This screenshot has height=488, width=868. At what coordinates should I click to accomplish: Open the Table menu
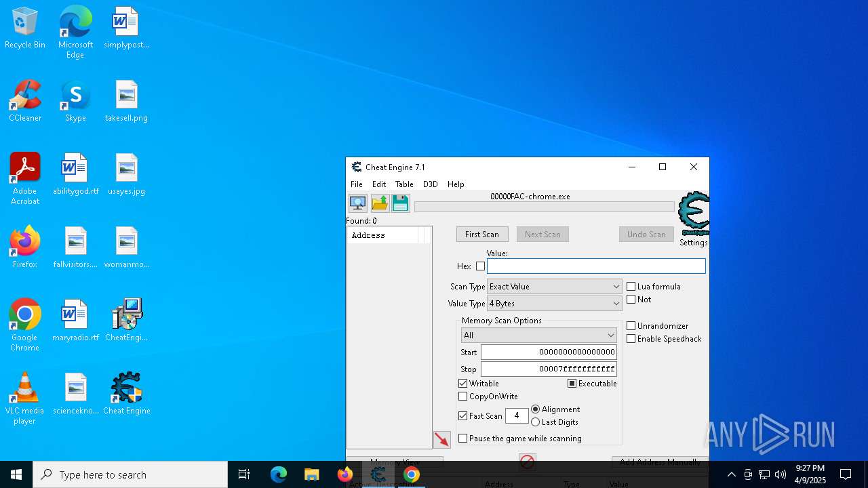tap(404, 184)
